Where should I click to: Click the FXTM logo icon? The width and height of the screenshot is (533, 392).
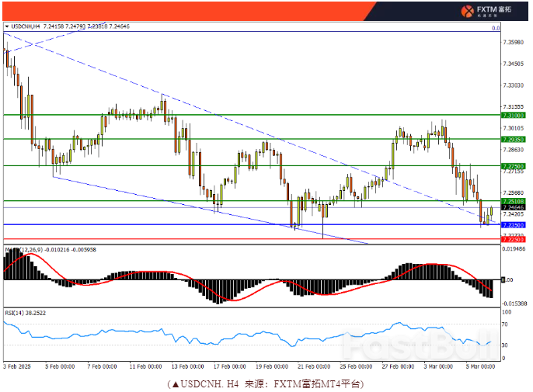click(x=467, y=11)
